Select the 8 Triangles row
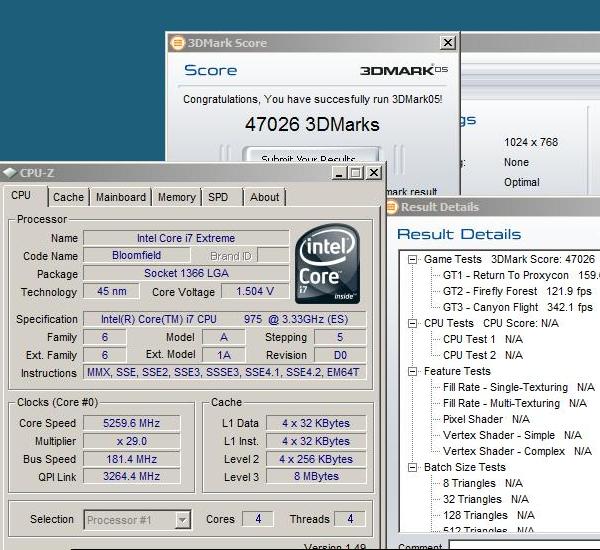The image size is (600, 550). pos(483,483)
